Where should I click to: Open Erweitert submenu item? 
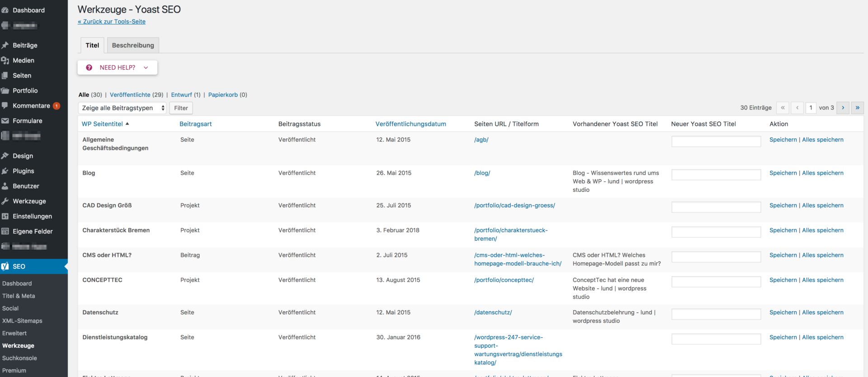14,333
